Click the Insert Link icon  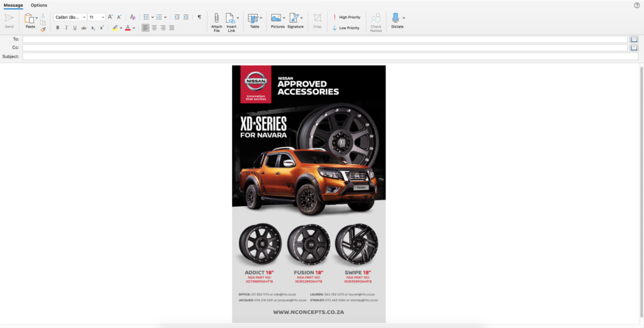point(230,18)
